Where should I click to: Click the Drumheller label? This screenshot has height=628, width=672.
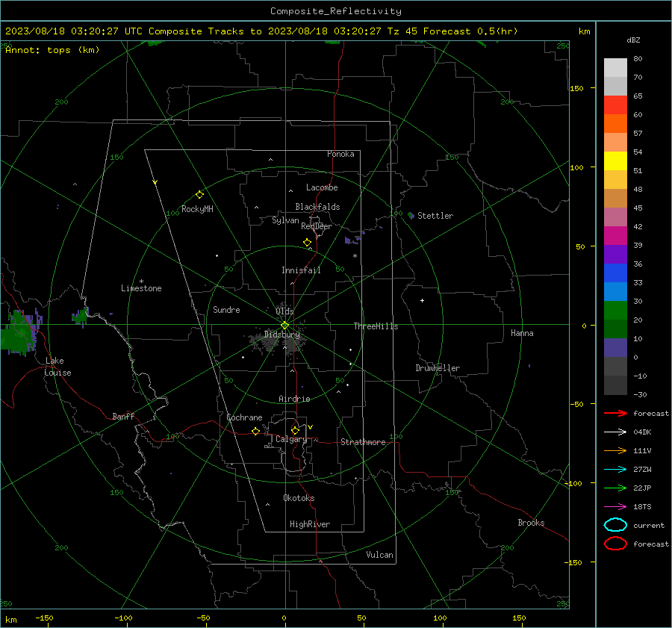[x=438, y=368]
